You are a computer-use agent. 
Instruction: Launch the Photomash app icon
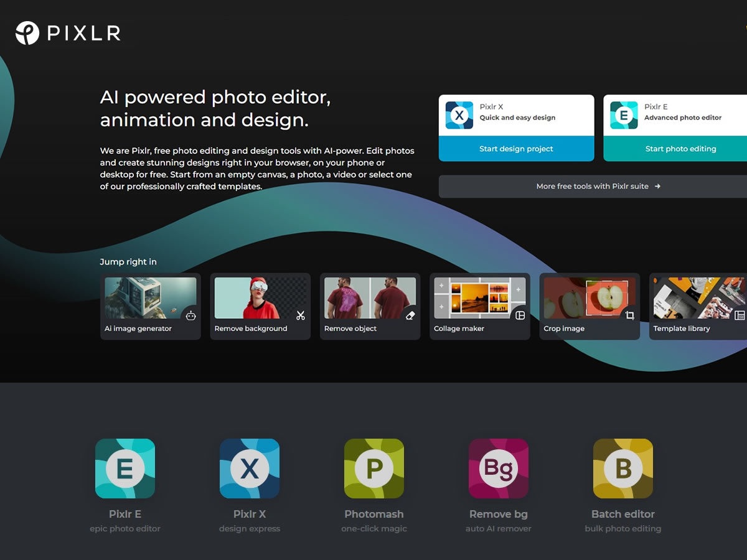click(374, 469)
